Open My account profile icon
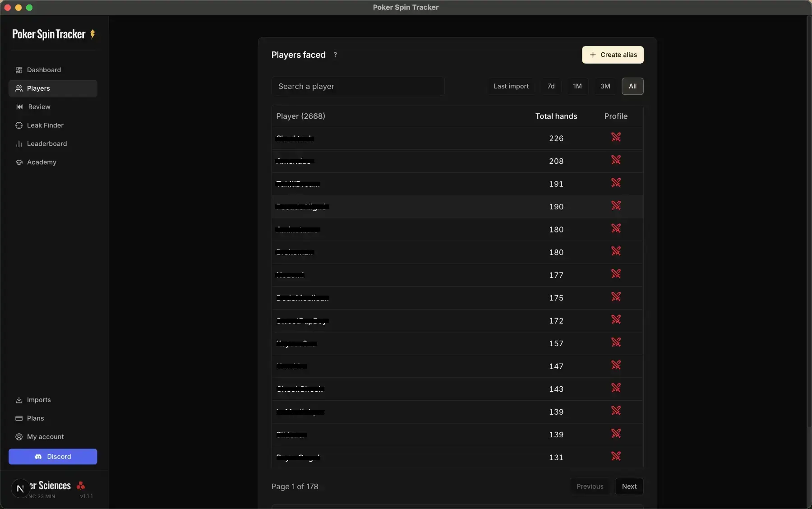The width and height of the screenshot is (812, 509). 19,437
